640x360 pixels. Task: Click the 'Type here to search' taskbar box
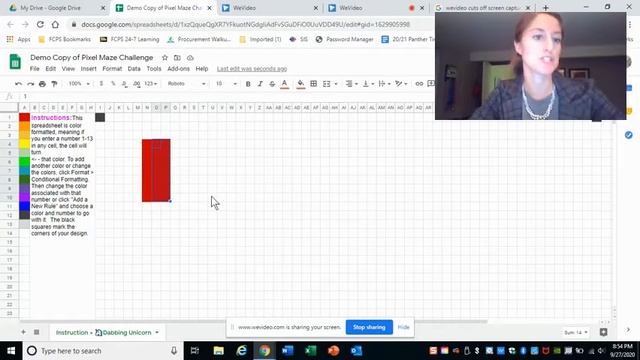point(103,351)
